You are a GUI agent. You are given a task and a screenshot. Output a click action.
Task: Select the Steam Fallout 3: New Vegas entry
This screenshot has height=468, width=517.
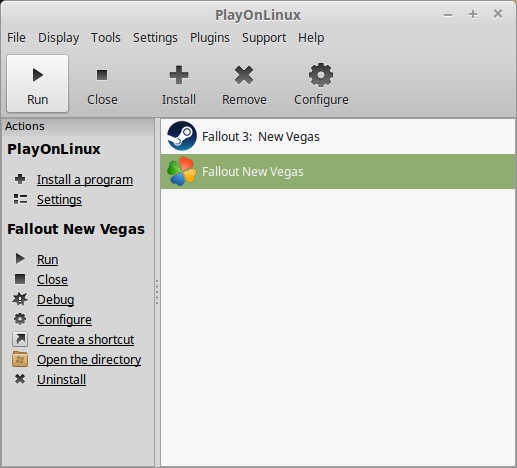[x=338, y=136]
